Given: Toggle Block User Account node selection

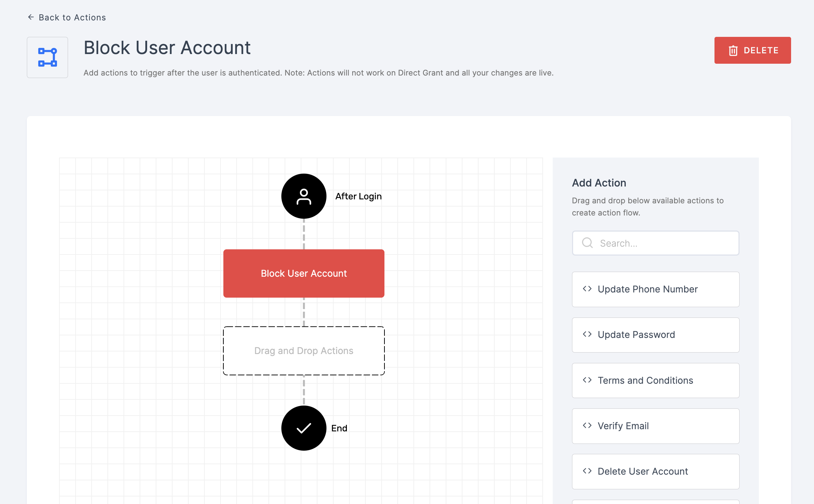Looking at the screenshot, I should tap(304, 273).
